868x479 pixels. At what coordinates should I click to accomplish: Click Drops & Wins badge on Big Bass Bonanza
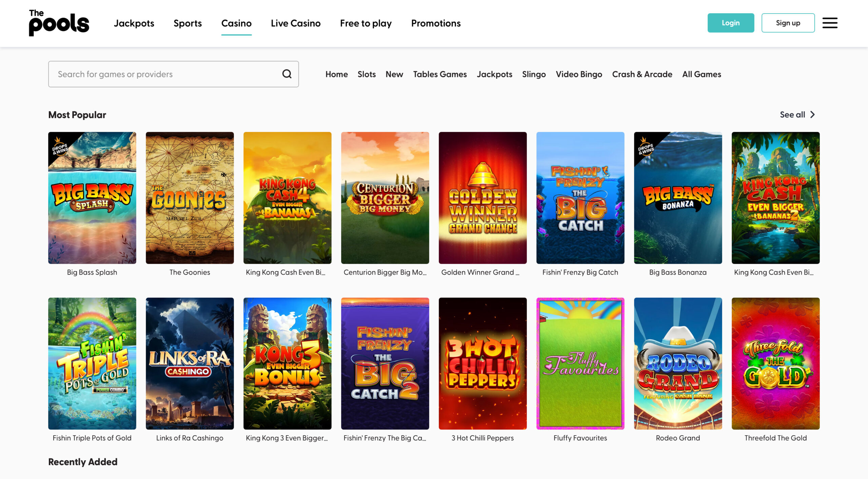[x=646, y=146]
